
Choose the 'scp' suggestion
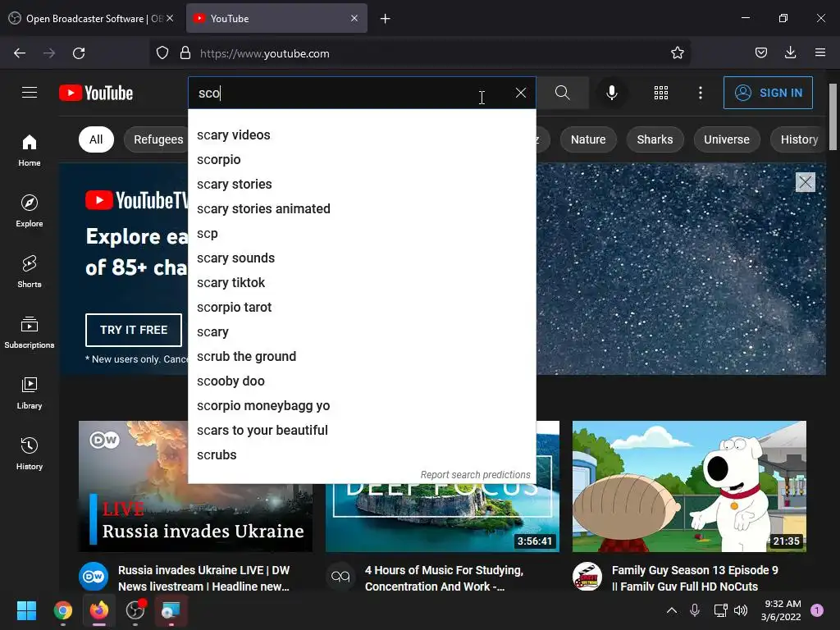click(362, 234)
